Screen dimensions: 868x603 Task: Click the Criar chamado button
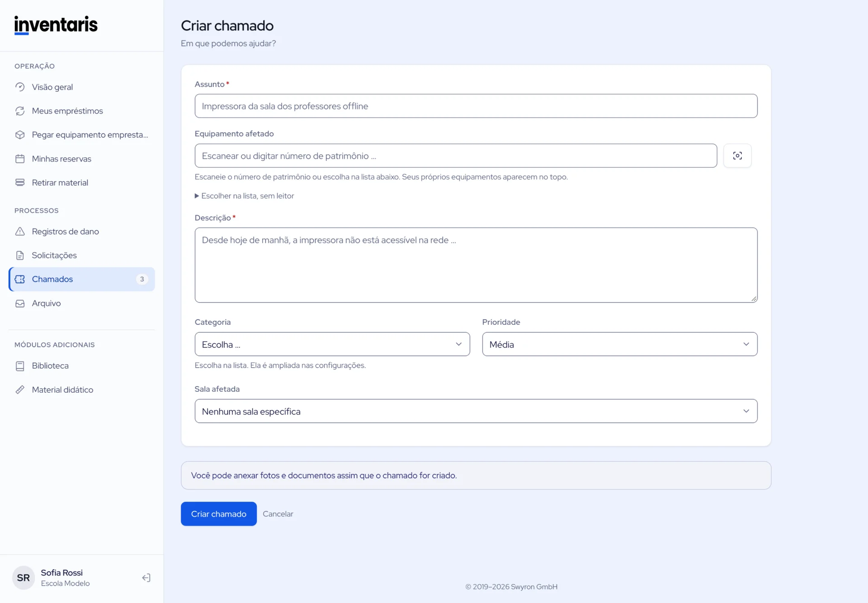coord(219,514)
